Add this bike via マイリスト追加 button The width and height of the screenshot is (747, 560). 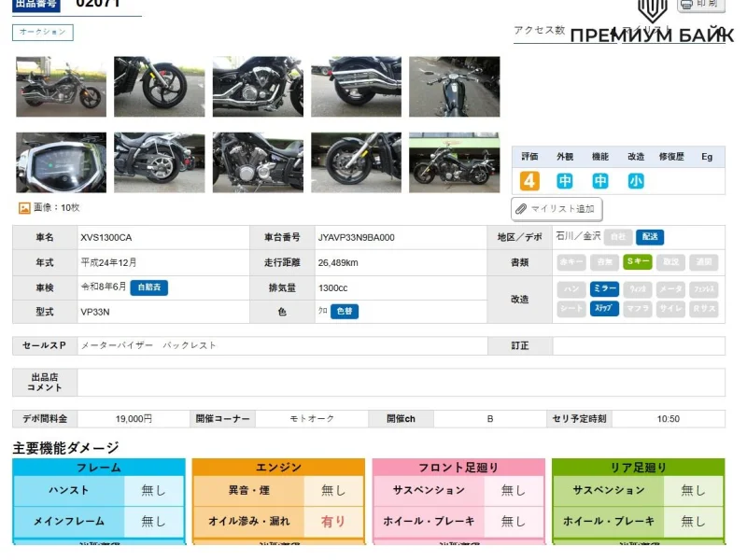click(x=557, y=209)
